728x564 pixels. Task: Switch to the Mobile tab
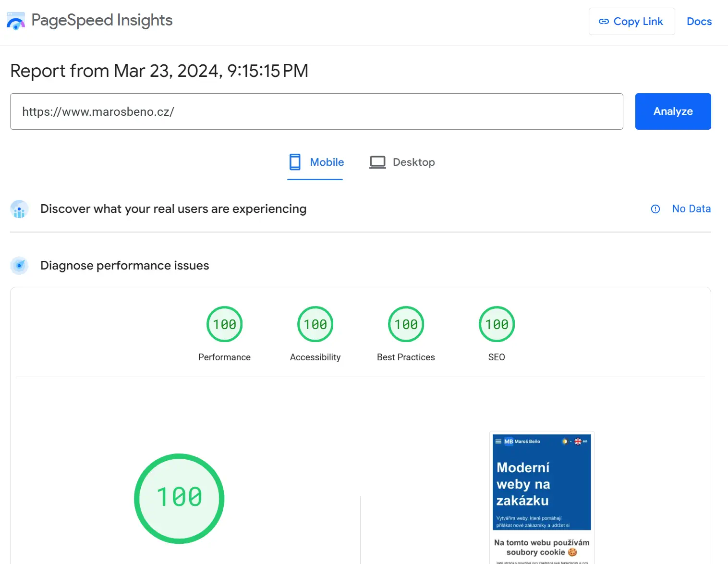point(327,162)
